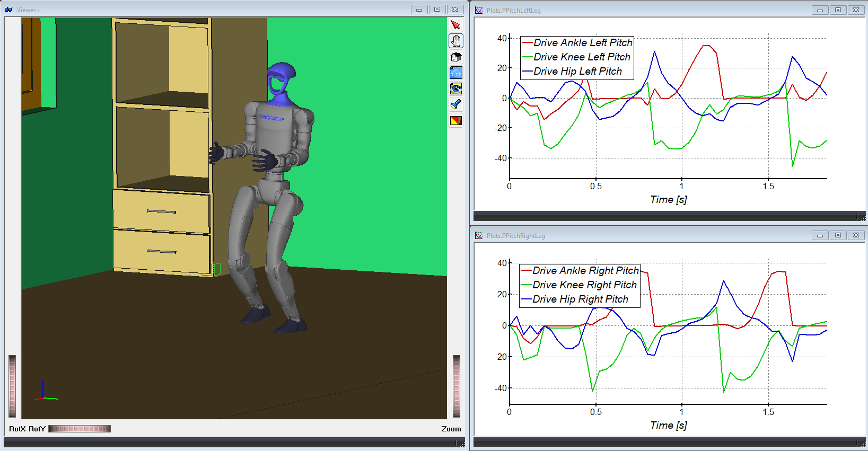Click the robot's blue helmet head in viewer
This screenshot has width=868, height=451.
click(x=281, y=77)
